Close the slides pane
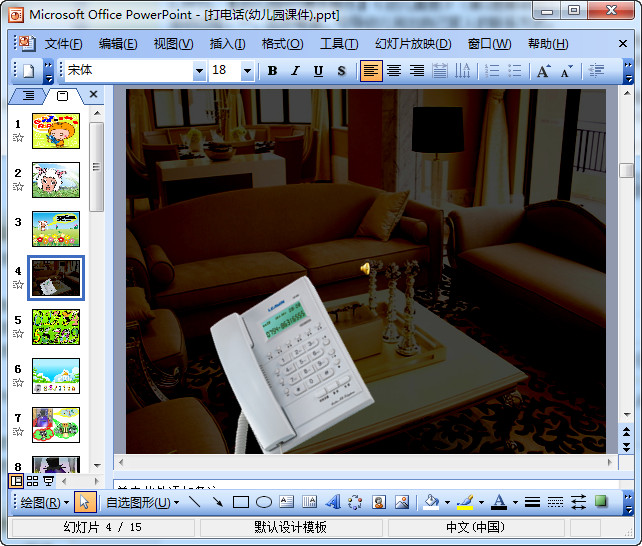Image resolution: width=642 pixels, height=546 pixels. (x=93, y=94)
